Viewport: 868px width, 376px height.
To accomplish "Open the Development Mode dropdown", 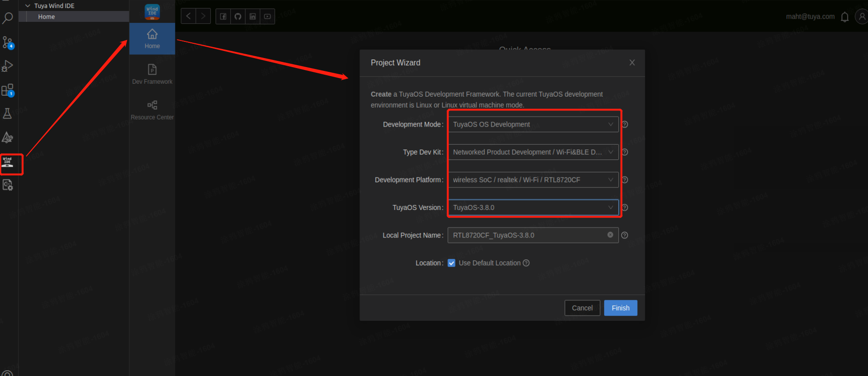I will coord(533,124).
